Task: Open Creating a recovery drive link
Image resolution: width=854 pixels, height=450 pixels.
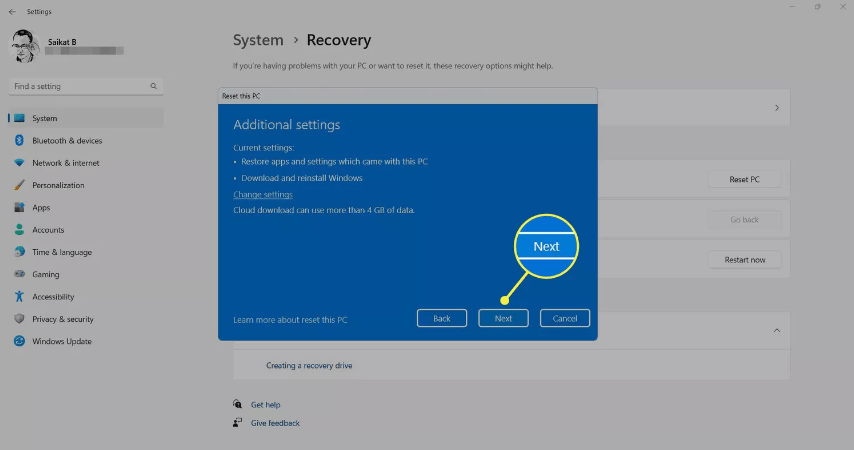Action: click(309, 366)
